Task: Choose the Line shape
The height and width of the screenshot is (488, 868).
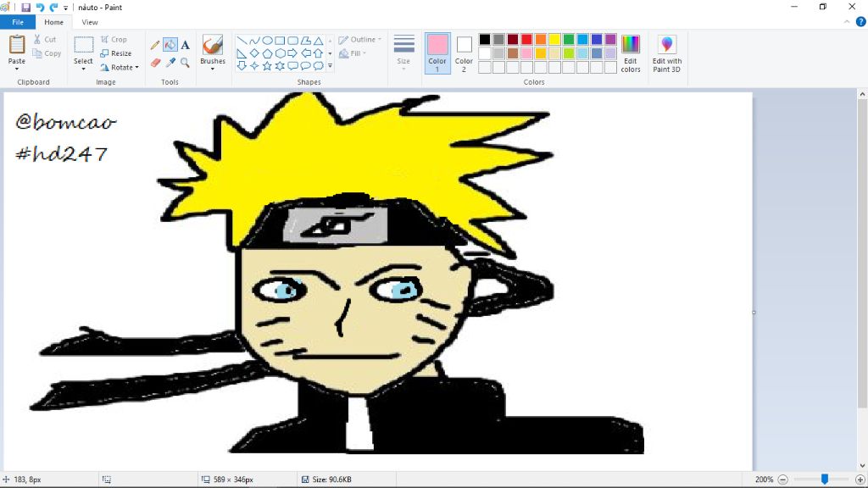Action: pyautogui.click(x=242, y=41)
